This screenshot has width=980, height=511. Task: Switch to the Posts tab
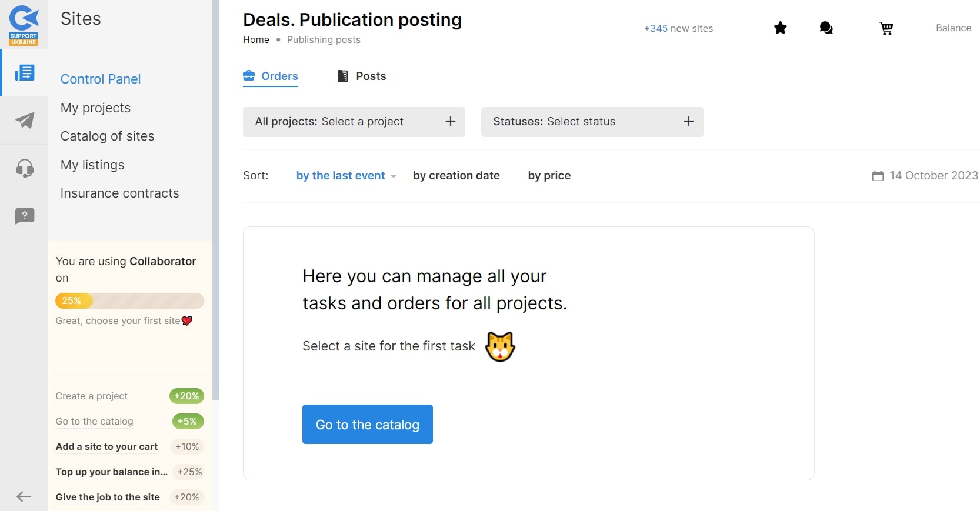click(361, 76)
